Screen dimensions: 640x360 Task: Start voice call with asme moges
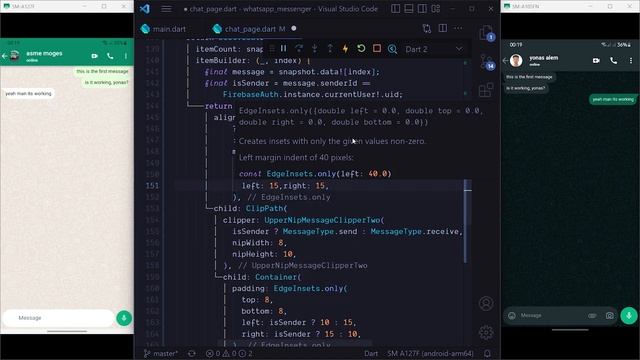110,56
